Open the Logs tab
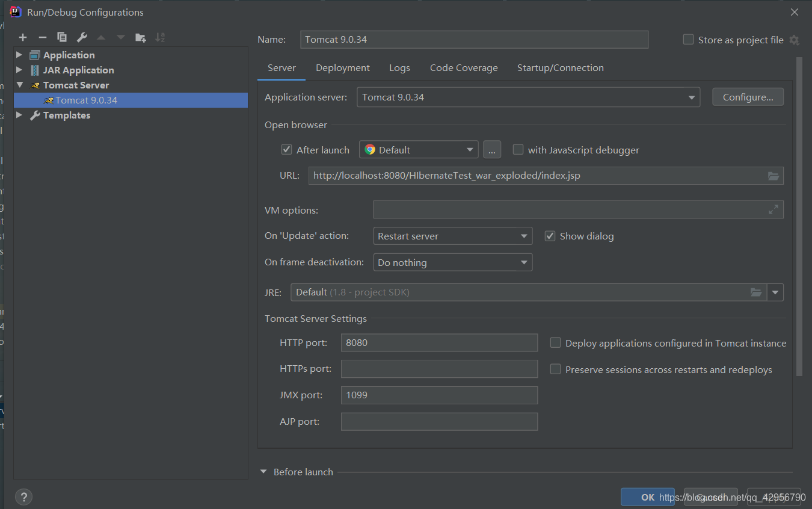This screenshot has width=812, height=509. point(399,67)
